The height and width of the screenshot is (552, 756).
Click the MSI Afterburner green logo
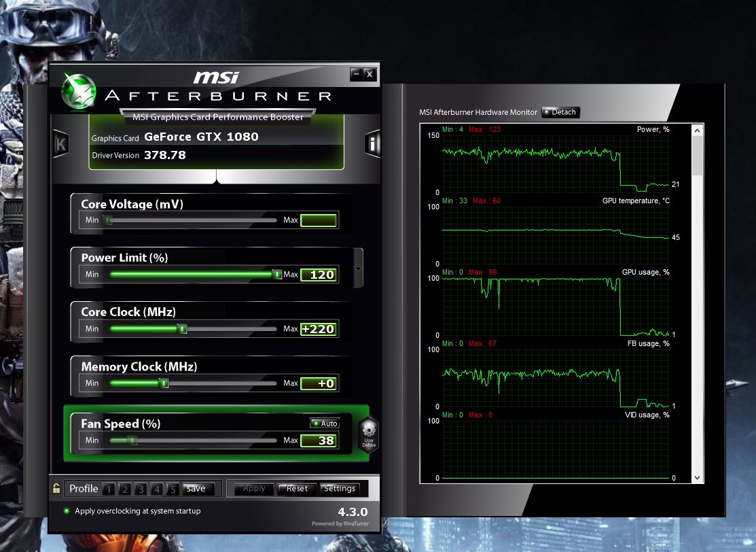[x=79, y=90]
